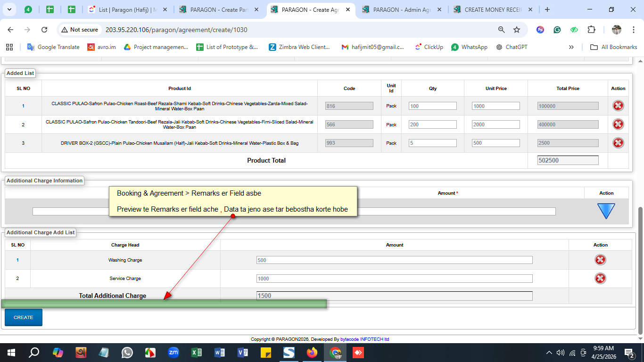Screen dimensions: 644x362
Task: Click the blue down-arrow add charge icon
Action: tap(606, 211)
